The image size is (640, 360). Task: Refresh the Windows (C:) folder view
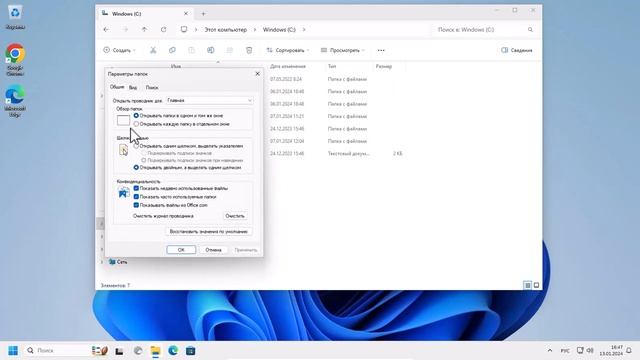click(x=164, y=30)
